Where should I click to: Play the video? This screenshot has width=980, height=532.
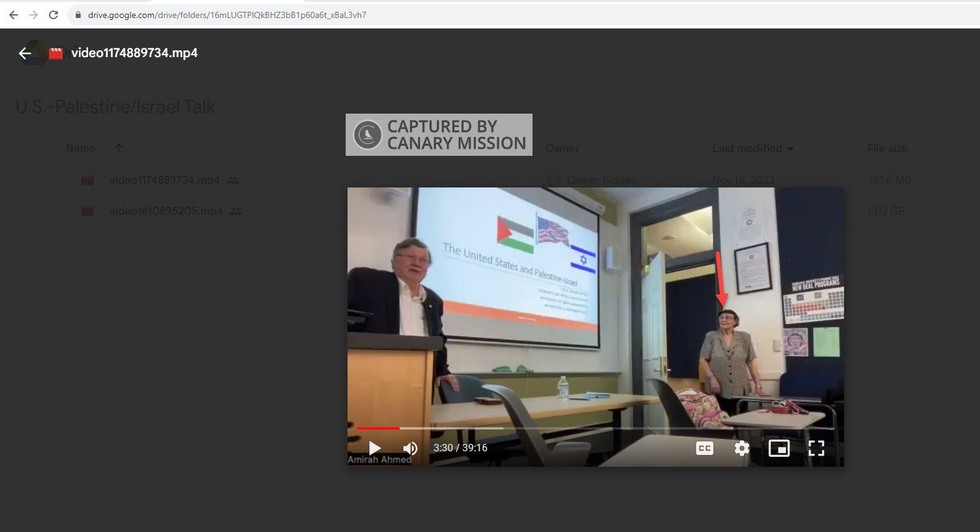pos(374,448)
